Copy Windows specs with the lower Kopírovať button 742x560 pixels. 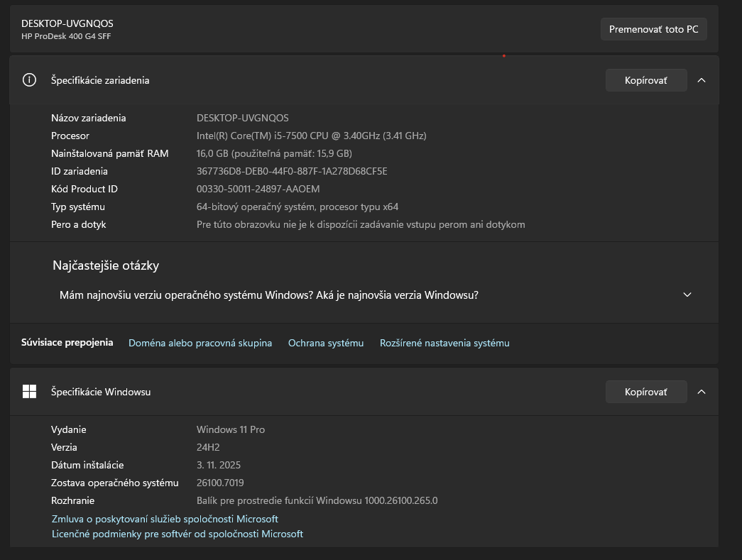click(x=645, y=392)
